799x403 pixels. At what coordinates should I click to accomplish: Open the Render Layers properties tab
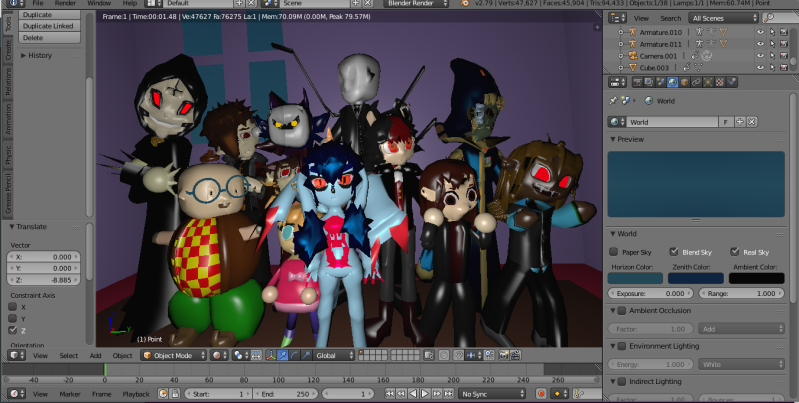649,82
